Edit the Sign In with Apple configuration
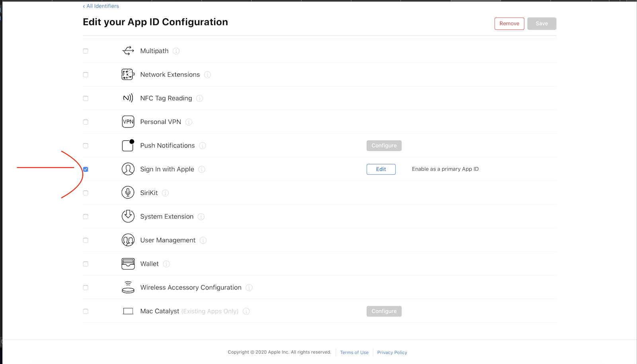 click(x=381, y=169)
